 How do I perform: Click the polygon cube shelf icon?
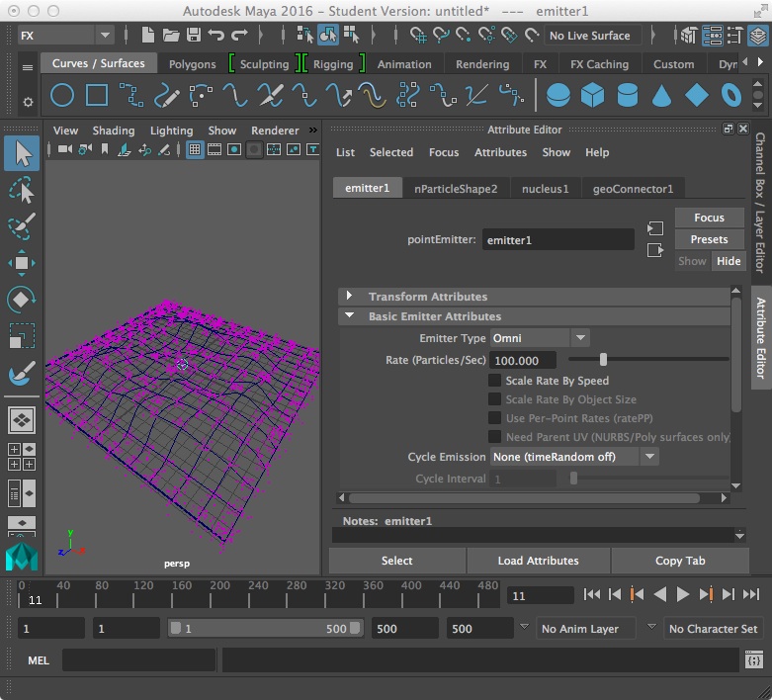coord(592,96)
